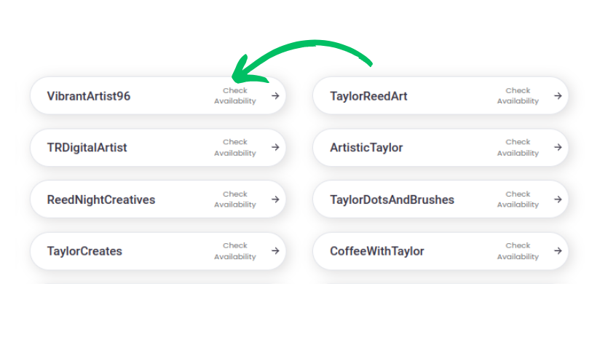Click arrow icon next to TaylorReedArt
This screenshot has height=364, width=600.
coord(558,95)
